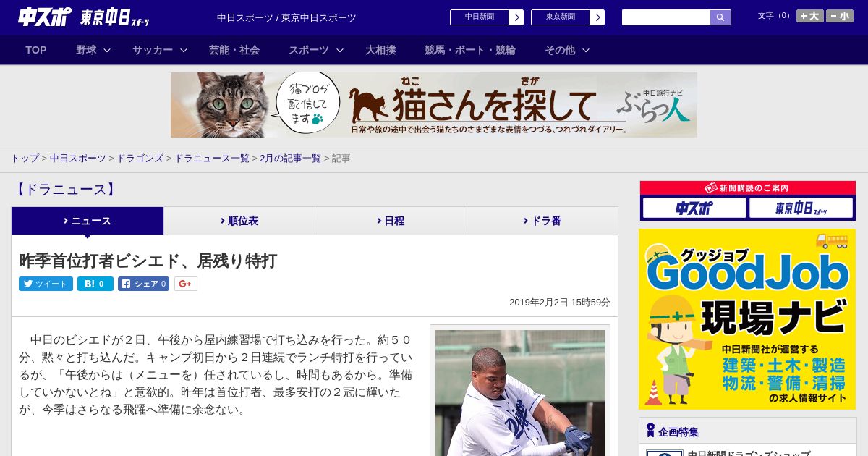This screenshot has width=868, height=456.
Task: Click the arrow beside 東京新聞
Action: [597, 17]
